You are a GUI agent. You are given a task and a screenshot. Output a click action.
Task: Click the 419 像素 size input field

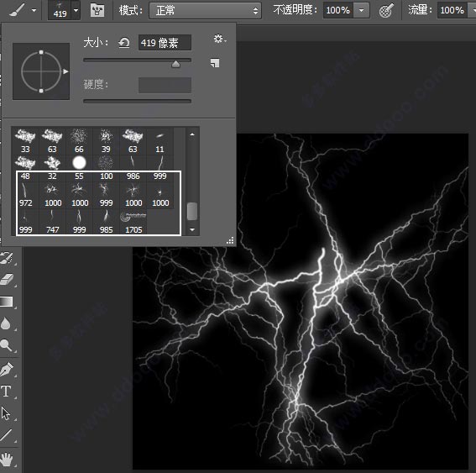(165, 43)
